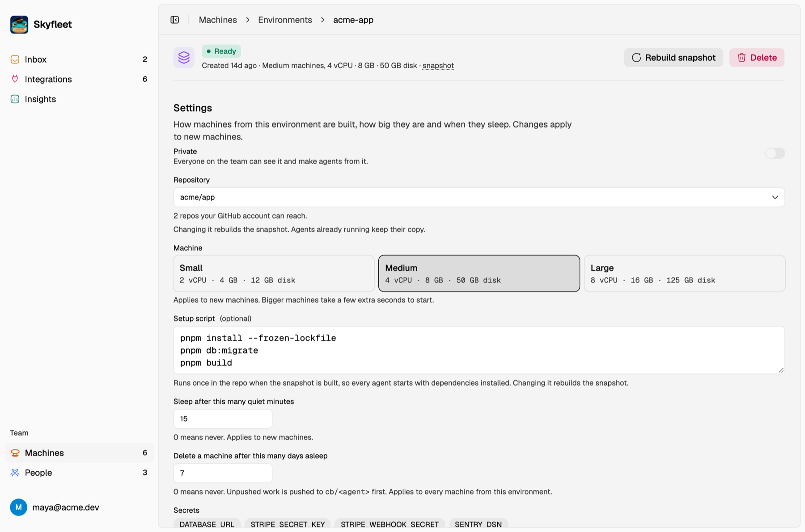
Task: Click the Ready status badge
Action: [221, 51]
